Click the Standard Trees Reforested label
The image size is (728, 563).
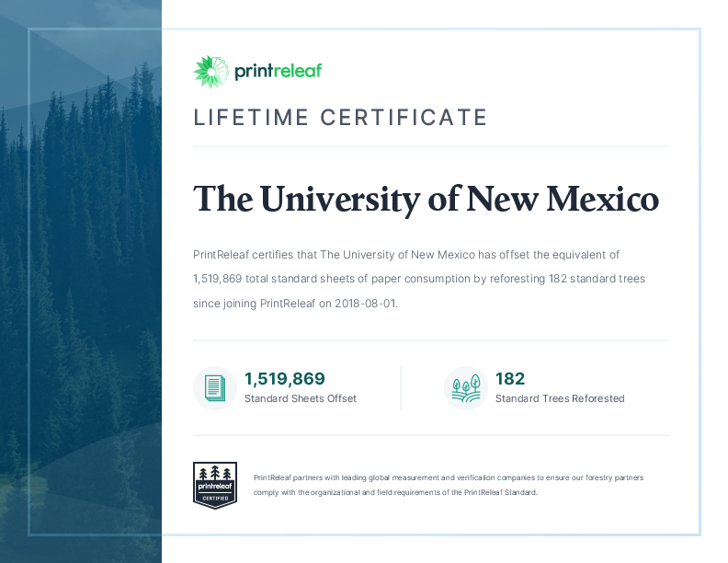click(x=559, y=399)
